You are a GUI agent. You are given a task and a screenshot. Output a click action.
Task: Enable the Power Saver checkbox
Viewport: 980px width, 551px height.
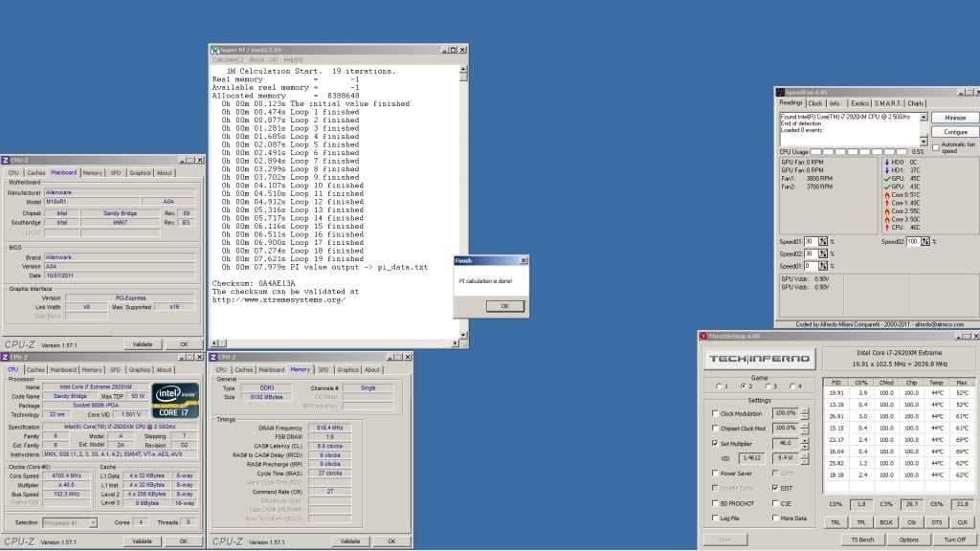point(715,474)
